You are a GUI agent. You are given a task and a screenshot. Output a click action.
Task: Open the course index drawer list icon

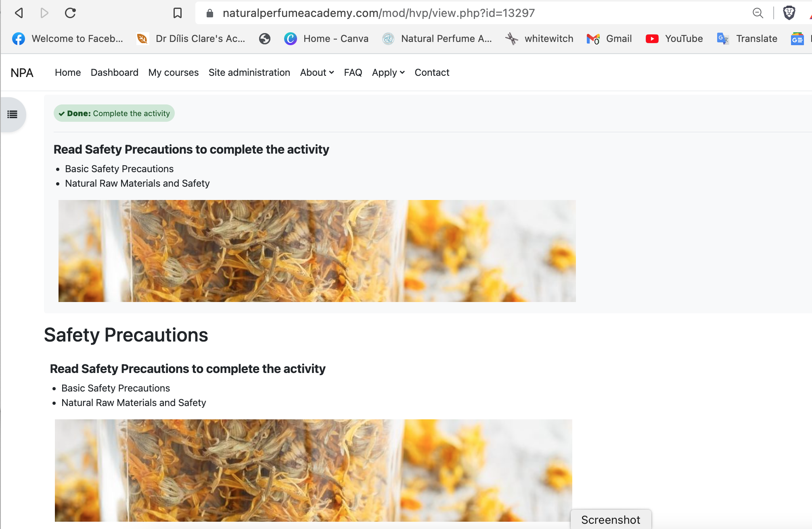13,115
